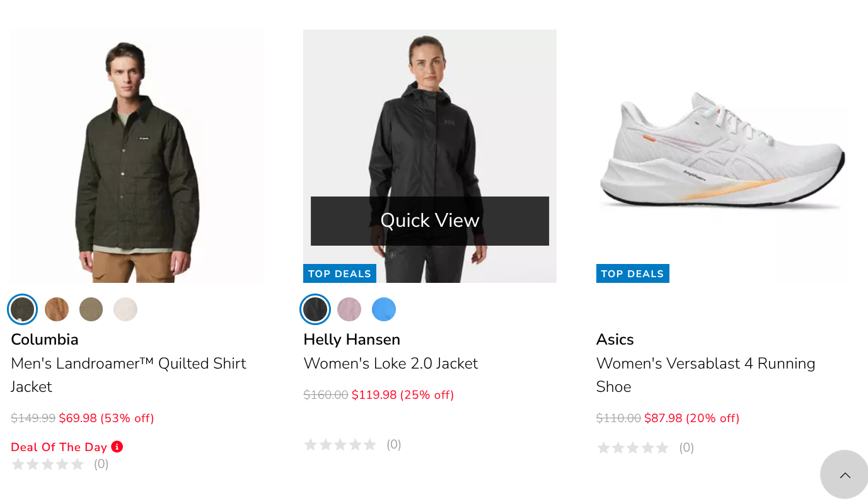868x504 pixels.
Task: Select the white color option for the Columbia jacket
Action: coord(125,309)
